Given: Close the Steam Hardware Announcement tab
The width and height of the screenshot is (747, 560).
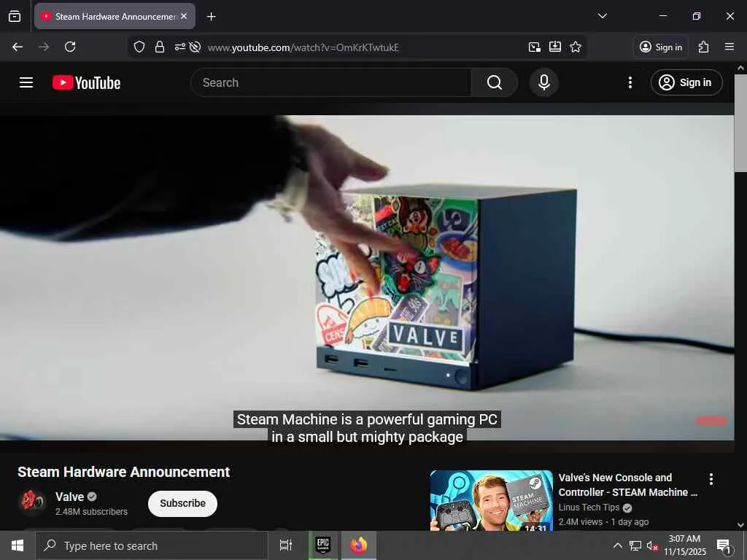Looking at the screenshot, I should pos(184,16).
